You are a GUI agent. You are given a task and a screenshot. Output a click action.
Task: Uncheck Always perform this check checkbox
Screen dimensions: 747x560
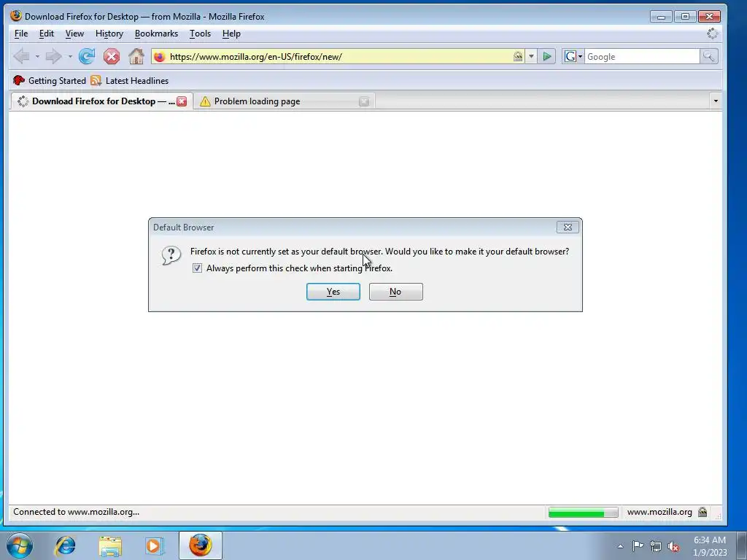click(197, 268)
